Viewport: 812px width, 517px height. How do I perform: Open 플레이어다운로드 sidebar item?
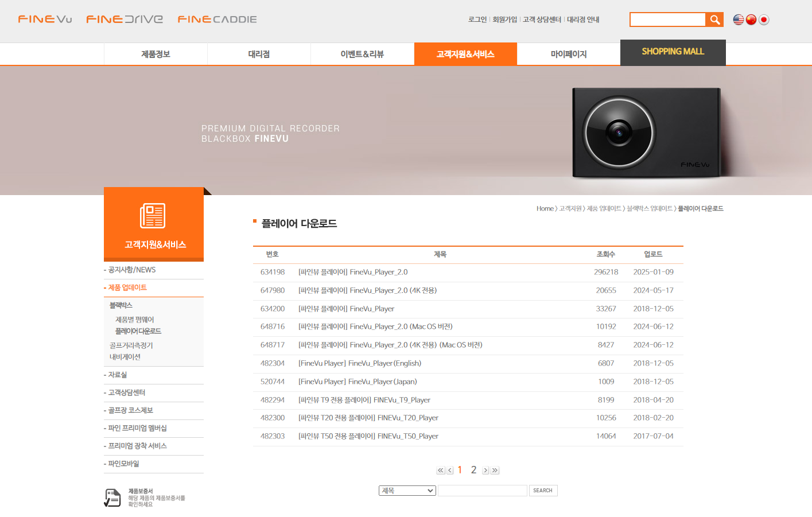click(138, 331)
